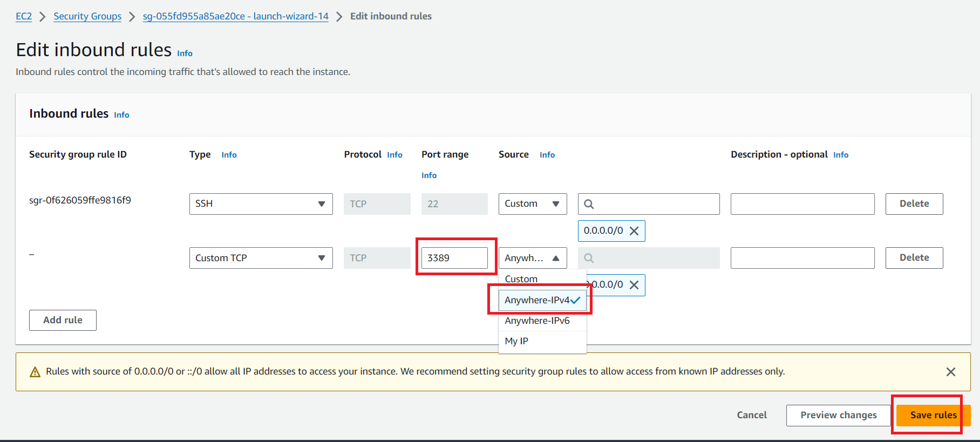The height and width of the screenshot is (442, 980).
Task: Select Custom in the source options list
Action: click(x=521, y=279)
